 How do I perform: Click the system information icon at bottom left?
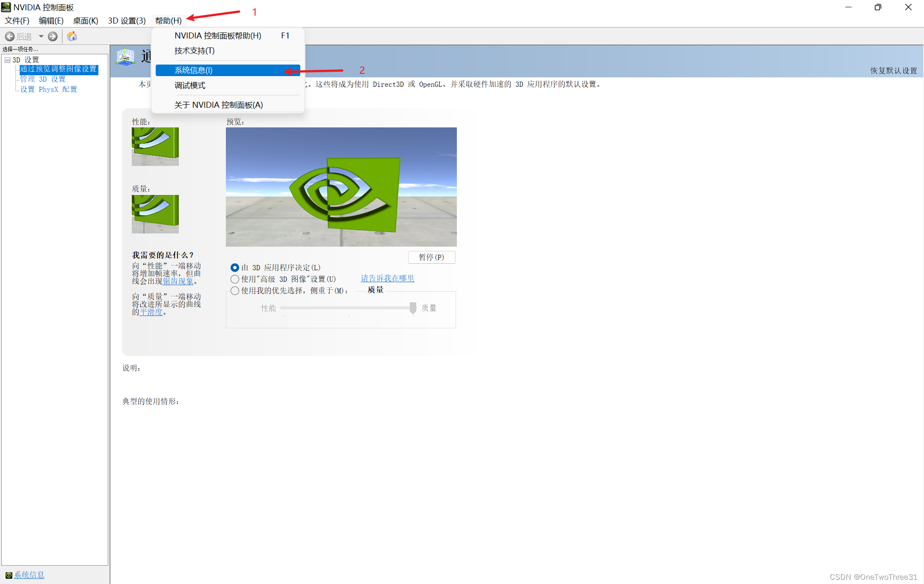(9, 575)
